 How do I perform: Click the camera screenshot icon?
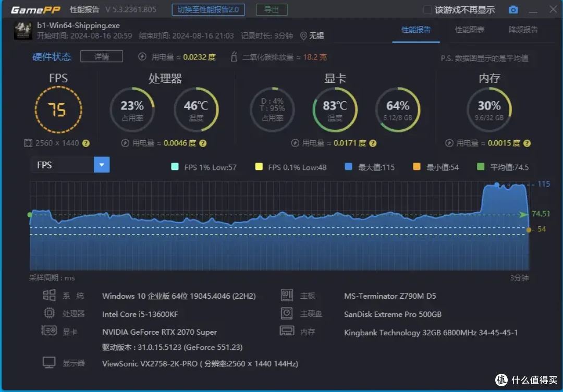(x=513, y=10)
